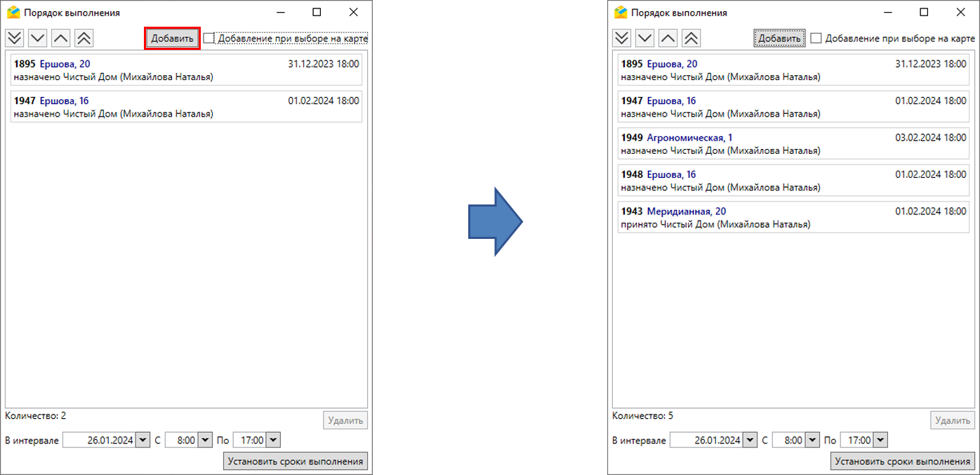Screen dimensions: 980x475
Task: Expand 'По' 17:00 time dropdown in two-item window
Action: 273,440
